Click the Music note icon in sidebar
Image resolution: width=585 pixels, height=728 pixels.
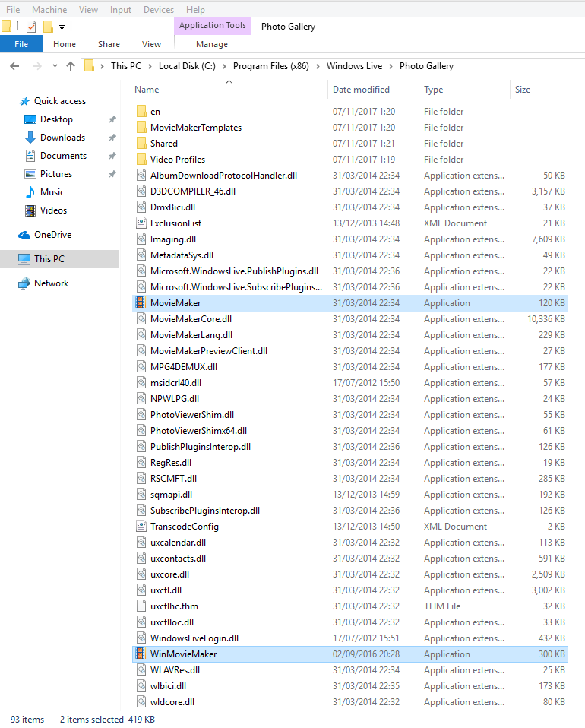point(30,192)
